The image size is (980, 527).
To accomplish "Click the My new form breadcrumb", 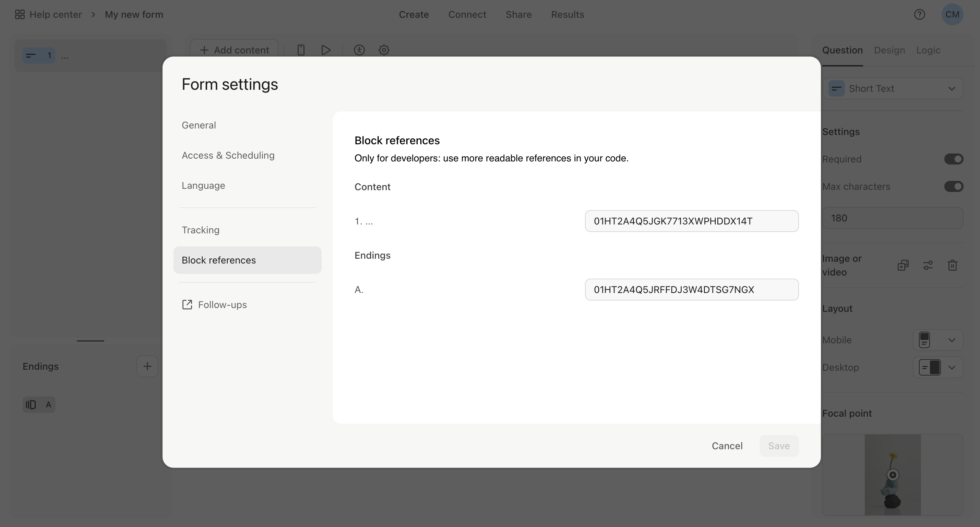I will [x=134, y=14].
